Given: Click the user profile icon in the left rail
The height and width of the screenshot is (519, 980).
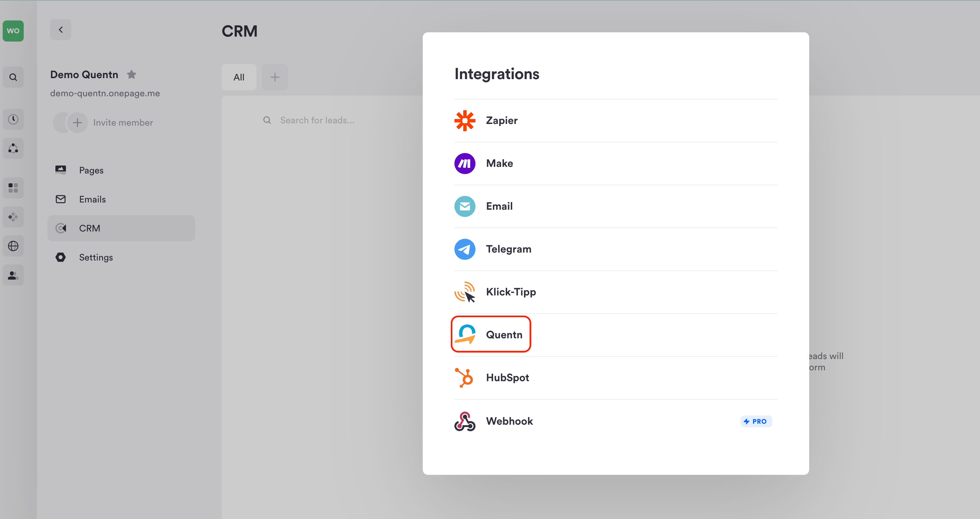Looking at the screenshot, I should (x=13, y=275).
